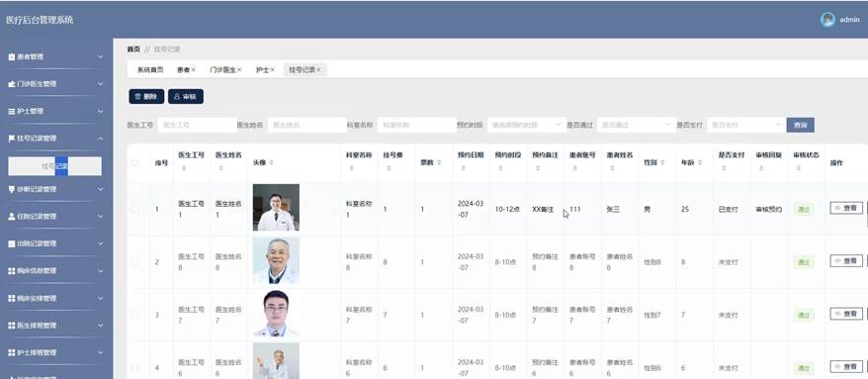Sort by the 年龄 column arrows
868x379 pixels.
[x=700, y=162]
